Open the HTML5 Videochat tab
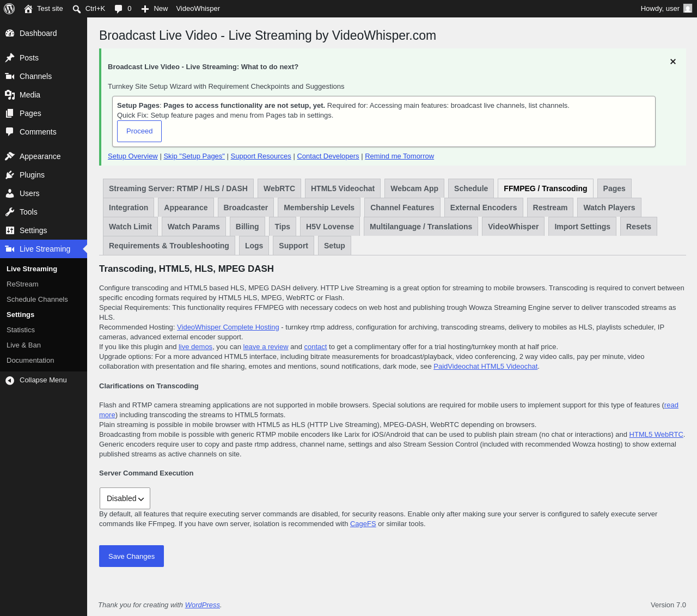The image size is (697, 616). pos(343,188)
